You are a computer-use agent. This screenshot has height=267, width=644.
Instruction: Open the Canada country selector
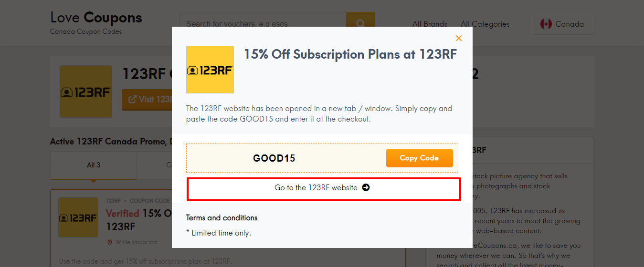[x=563, y=24]
